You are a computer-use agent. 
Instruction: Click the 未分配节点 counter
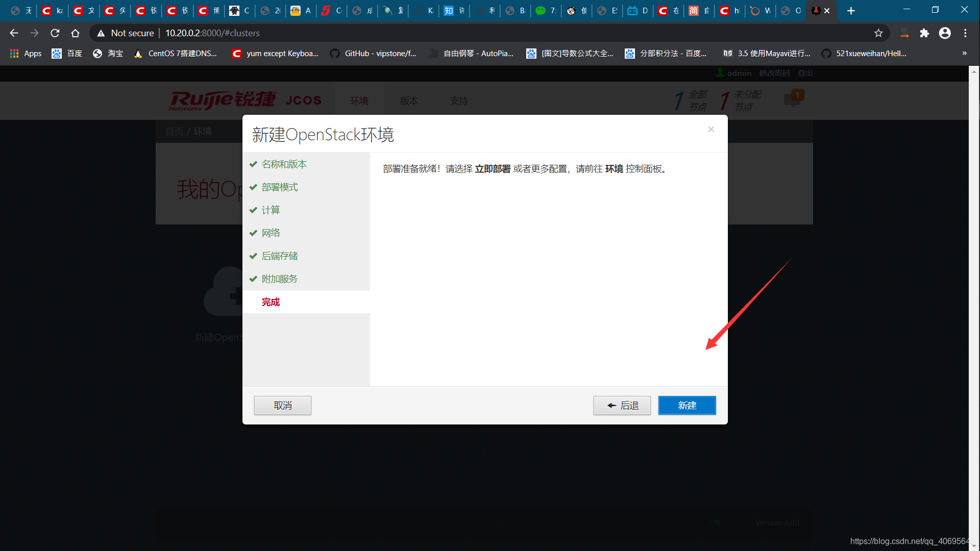click(741, 101)
